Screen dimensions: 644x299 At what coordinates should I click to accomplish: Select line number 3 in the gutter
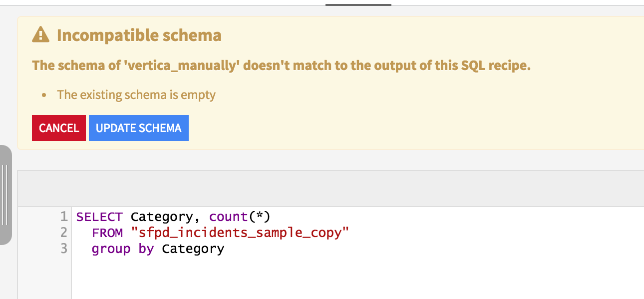(63, 248)
